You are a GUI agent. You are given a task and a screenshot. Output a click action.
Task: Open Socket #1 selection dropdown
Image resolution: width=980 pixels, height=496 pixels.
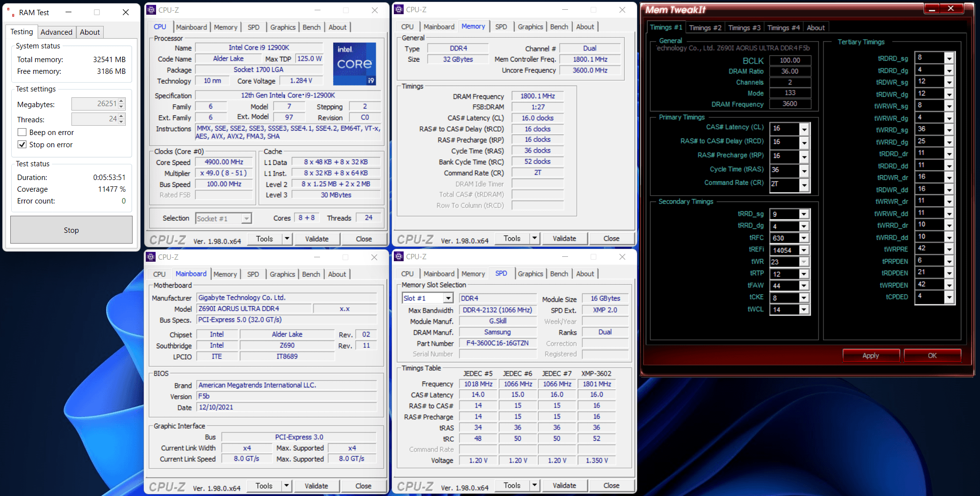[246, 218]
